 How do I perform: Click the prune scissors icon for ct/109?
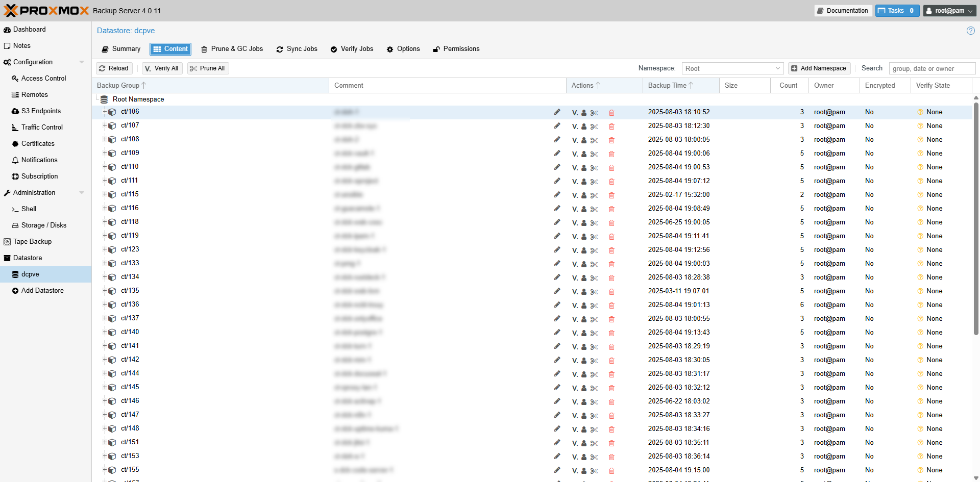(x=594, y=154)
